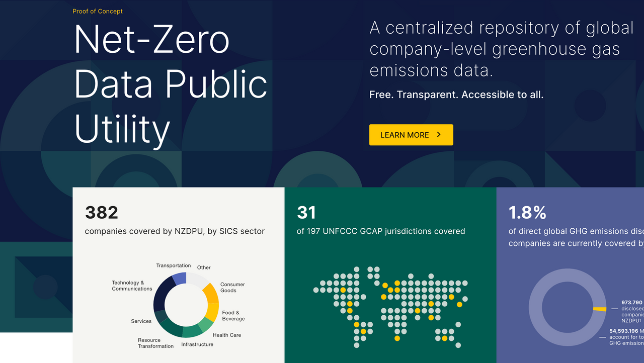The height and width of the screenshot is (363, 644).
Task: Select the Transportation segment of the sector donut
Action: (180, 279)
